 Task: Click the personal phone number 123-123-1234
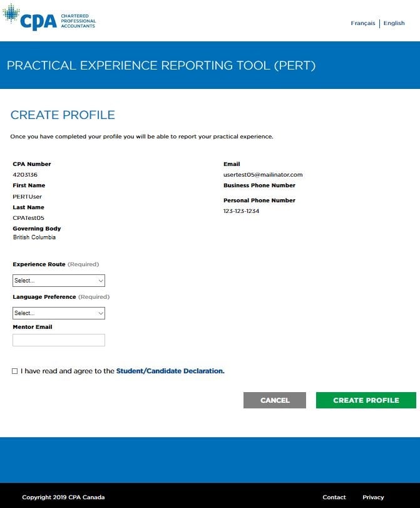click(241, 211)
